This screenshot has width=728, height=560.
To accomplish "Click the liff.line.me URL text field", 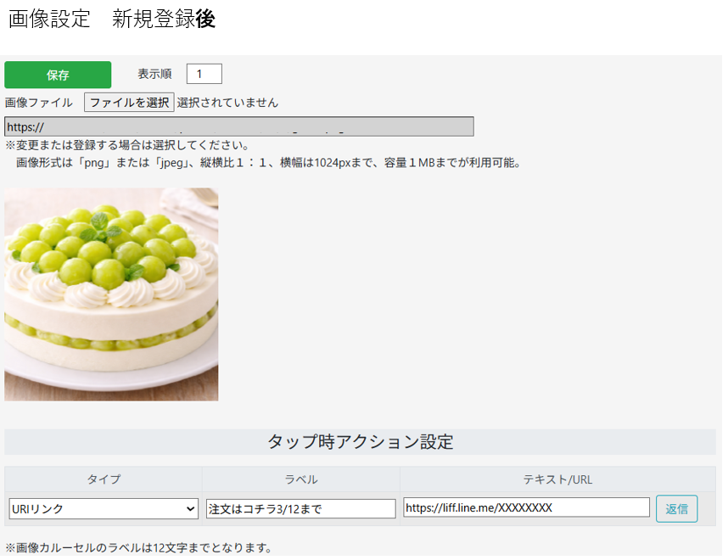I will 527,507.
